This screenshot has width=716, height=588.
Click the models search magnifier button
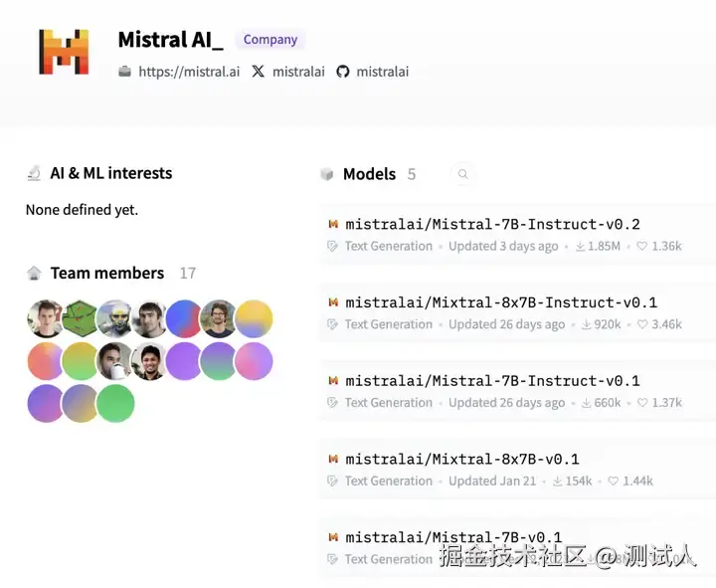(463, 174)
